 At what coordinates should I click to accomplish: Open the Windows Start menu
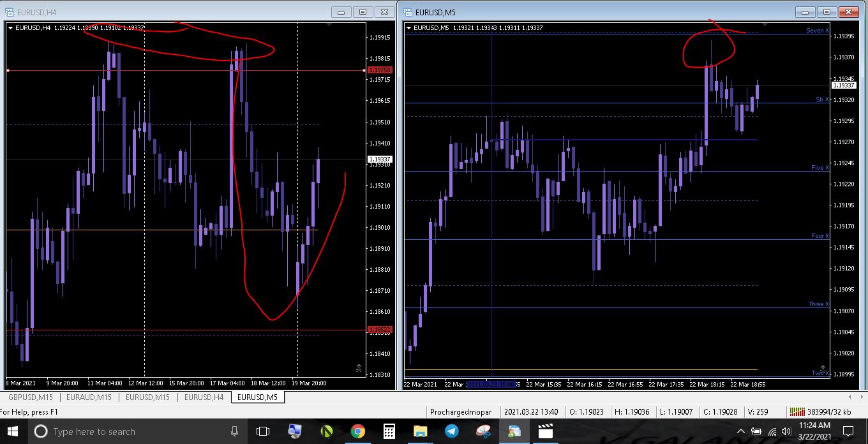[13, 432]
